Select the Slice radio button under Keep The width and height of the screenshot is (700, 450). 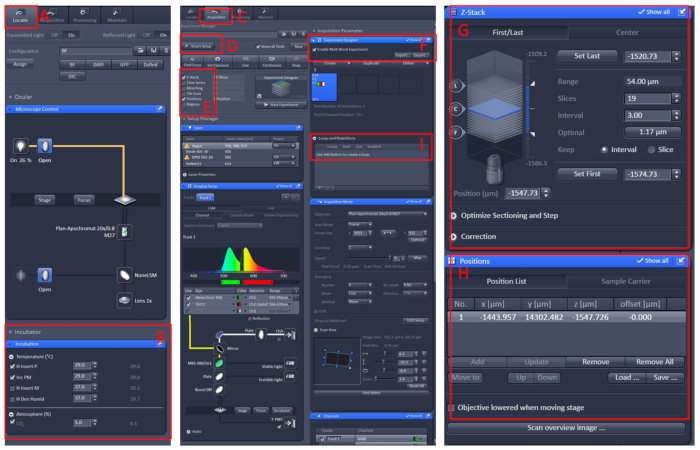click(651, 150)
